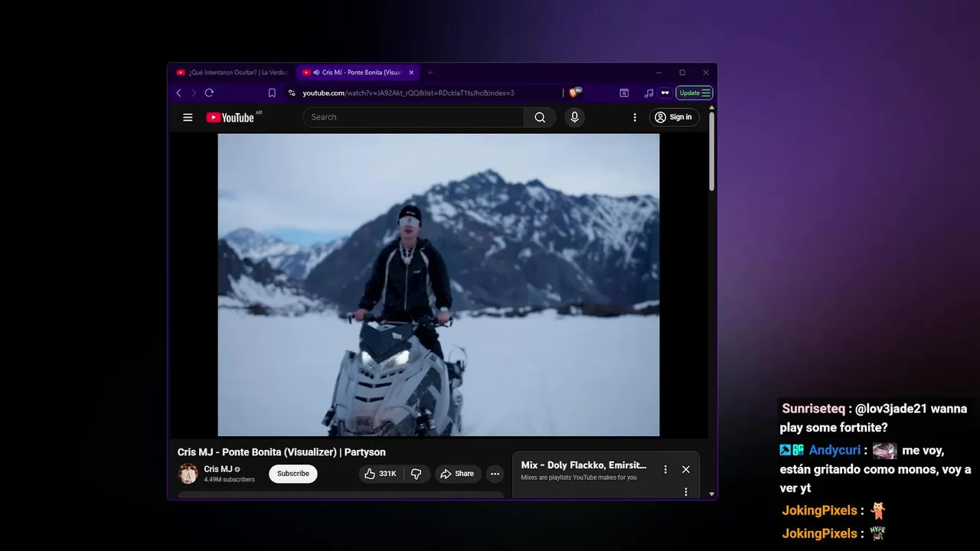Open the browser snapshot icon in toolbar

(x=624, y=93)
